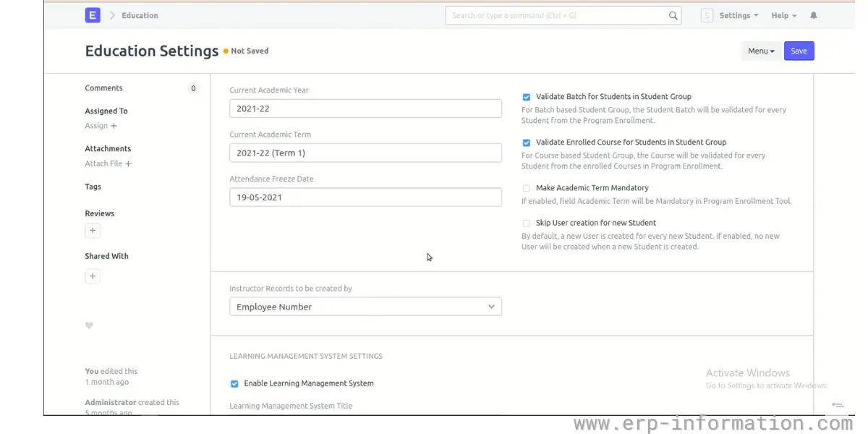
Task: Click the S user avatar icon
Action: (x=707, y=15)
